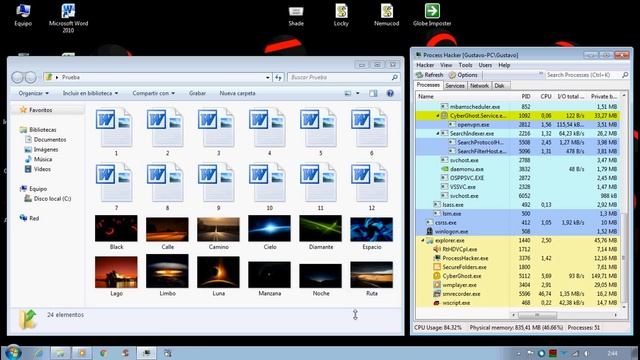
Task: Select Red in navigation pane
Action: (x=34, y=218)
